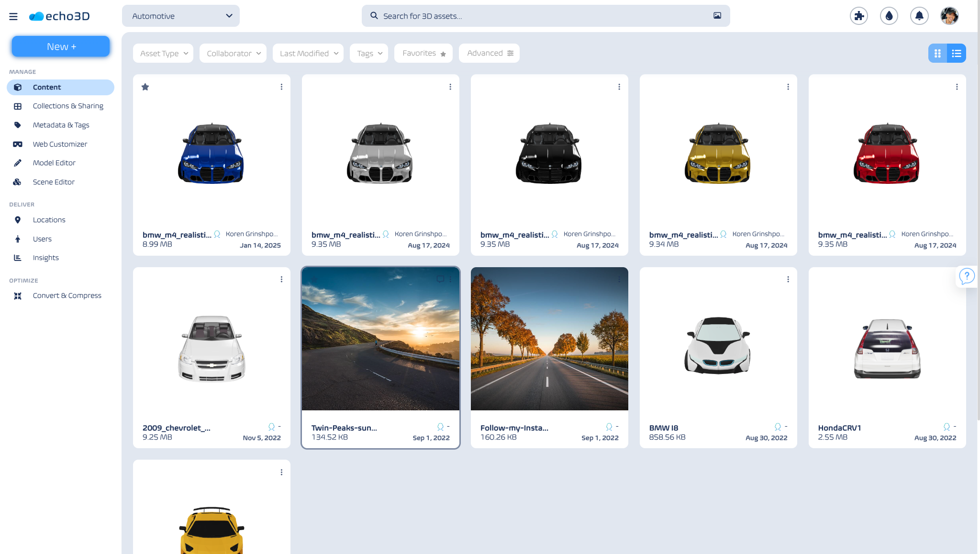Click collaborator icon on BMW I8 card
The width and height of the screenshot is (980, 554).
pos(778,427)
